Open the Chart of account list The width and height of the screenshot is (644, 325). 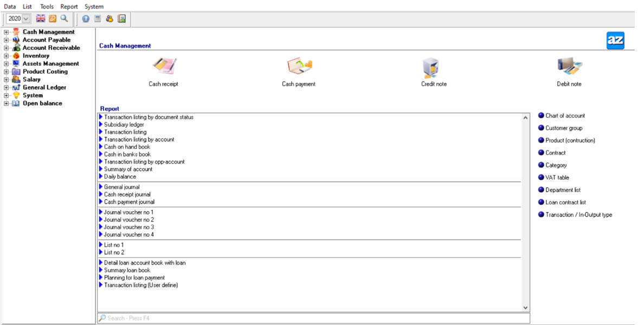pos(565,115)
